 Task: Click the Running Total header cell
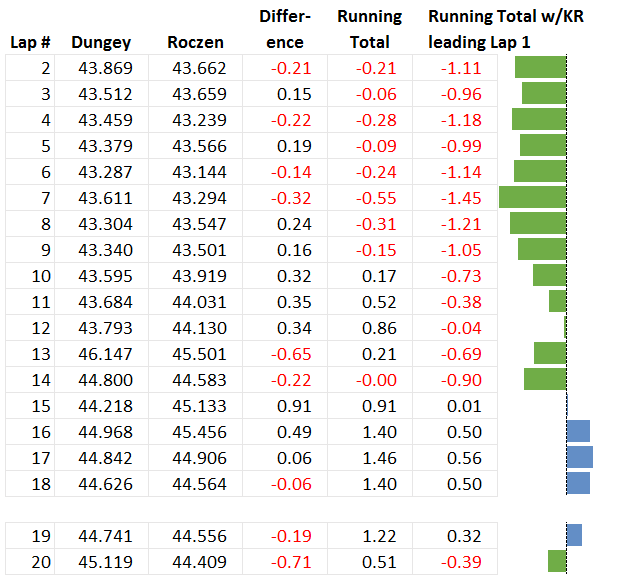369,30
